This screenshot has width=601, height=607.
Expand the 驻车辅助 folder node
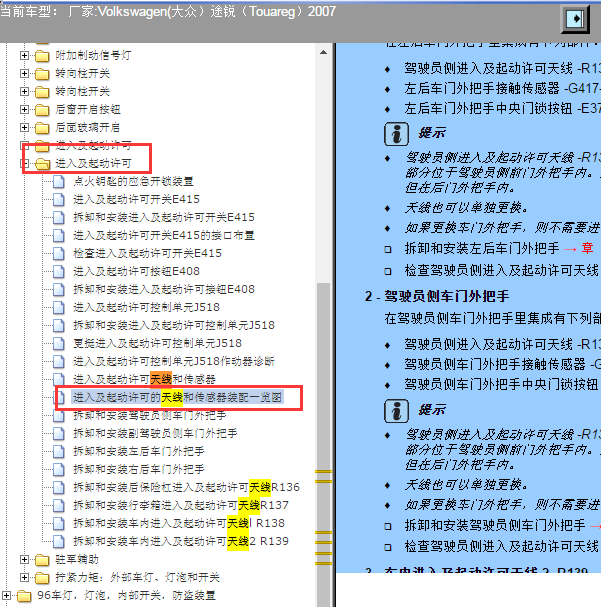pyautogui.click(x=24, y=559)
